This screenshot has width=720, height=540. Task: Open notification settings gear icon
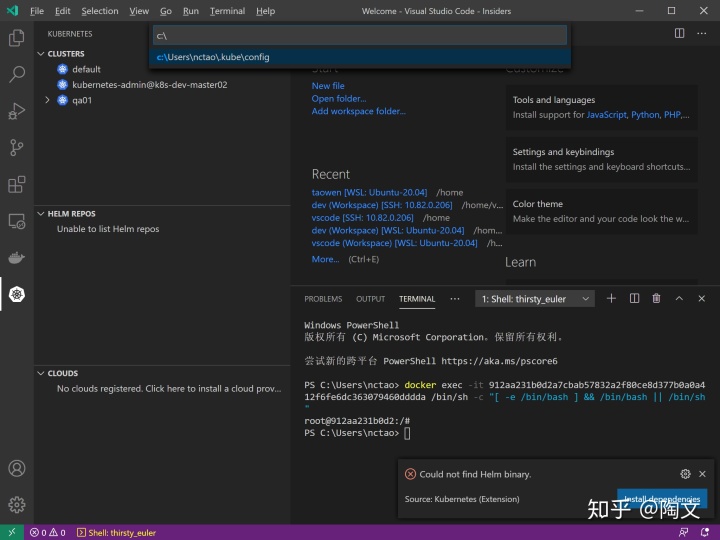point(685,474)
